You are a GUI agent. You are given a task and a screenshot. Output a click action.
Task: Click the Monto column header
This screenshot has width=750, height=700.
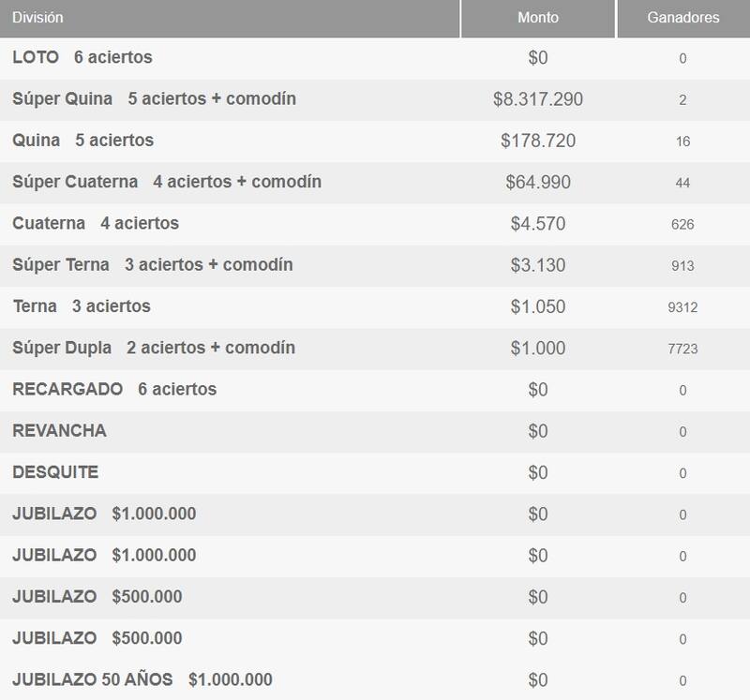[x=538, y=18]
